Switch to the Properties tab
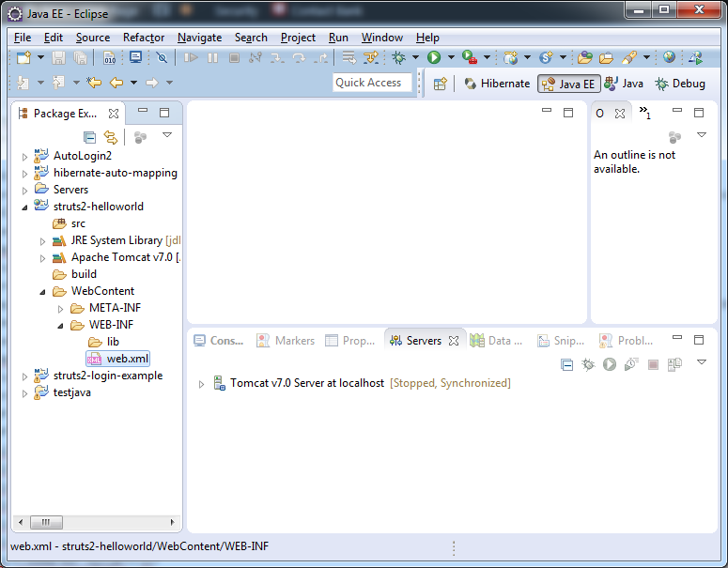This screenshot has height=568, width=728. pyautogui.click(x=350, y=341)
